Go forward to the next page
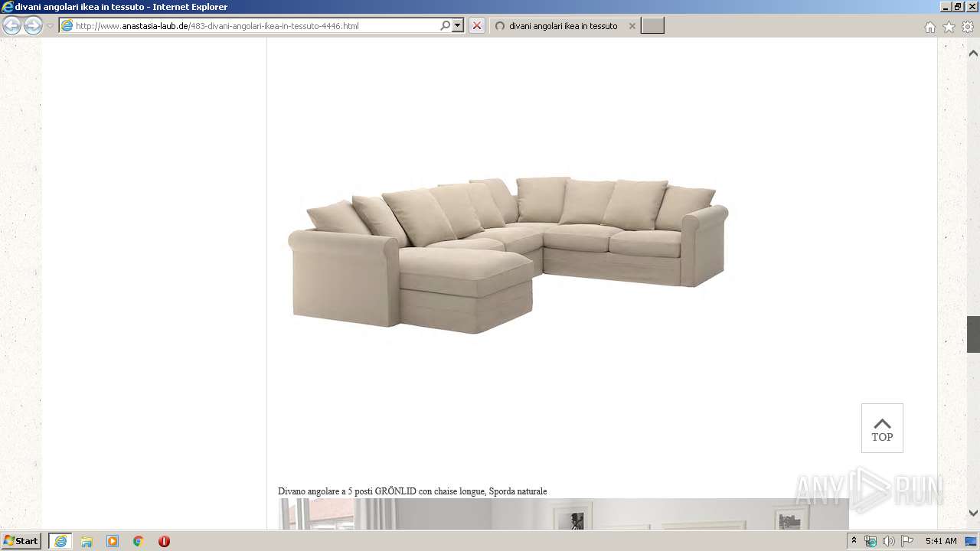Image resolution: width=980 pixels, height=551 pixels. point(33,26)
